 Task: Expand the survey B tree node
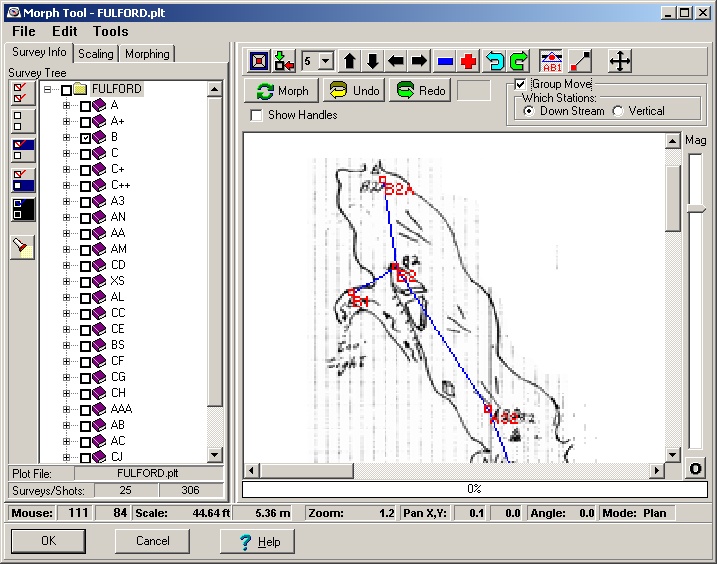[67, 137]
